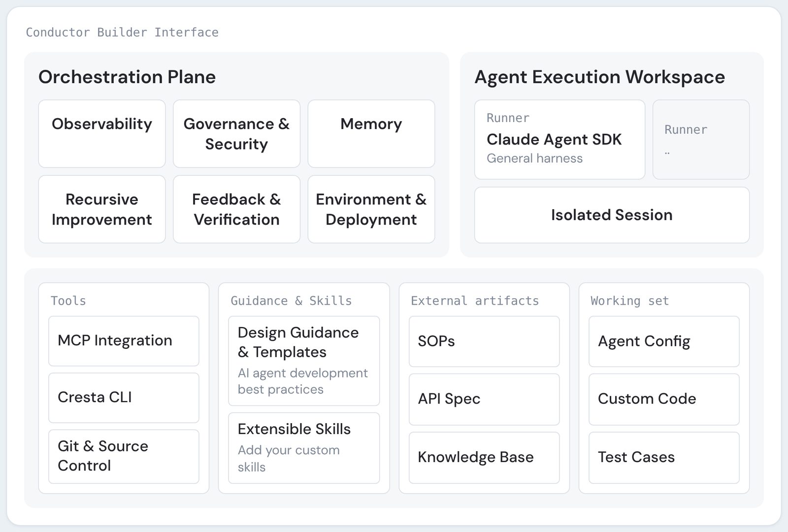Select the Observability card

click(102, 134)
